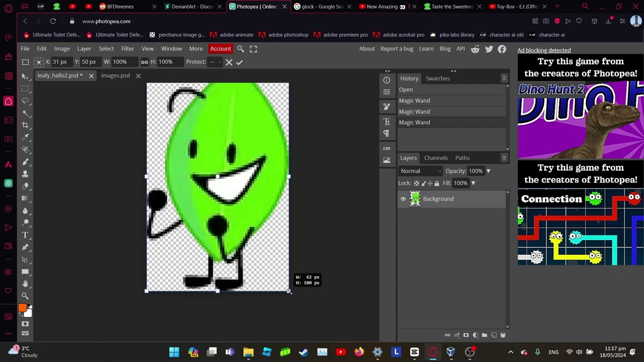Select the Crop tool
Image resolution: width=644 pixels, height=362 pixels.
click(x=25, y=125)
